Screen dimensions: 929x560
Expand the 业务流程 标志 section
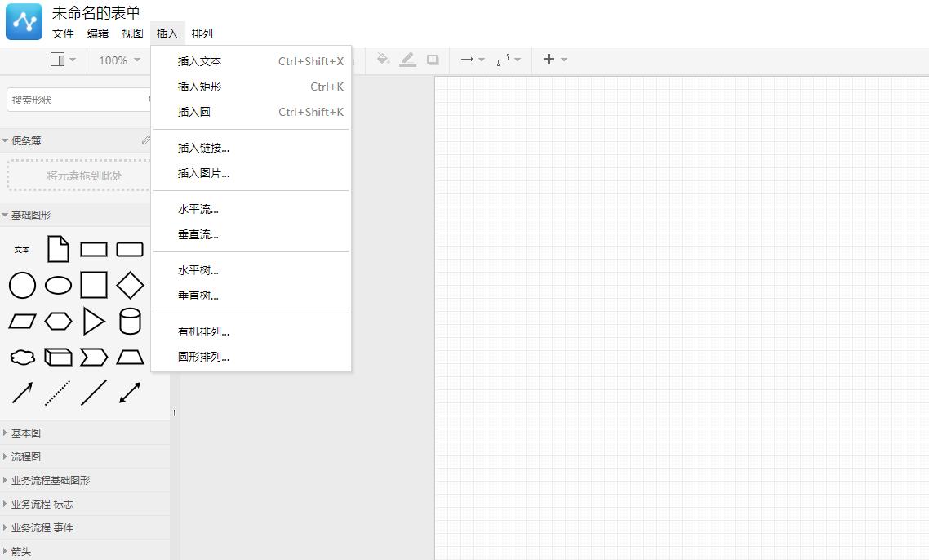[85, 504]
